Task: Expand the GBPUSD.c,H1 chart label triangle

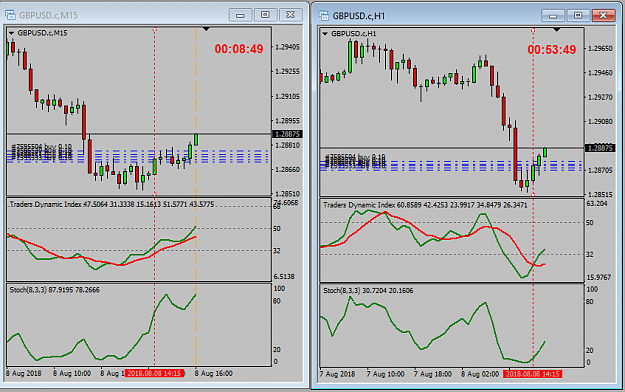Action: (325, 34)
